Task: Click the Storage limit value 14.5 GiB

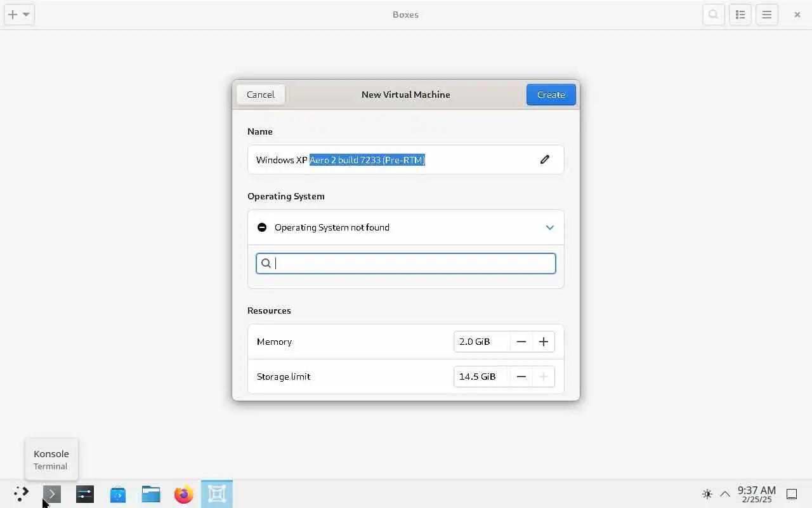Action: pos(481,377)
